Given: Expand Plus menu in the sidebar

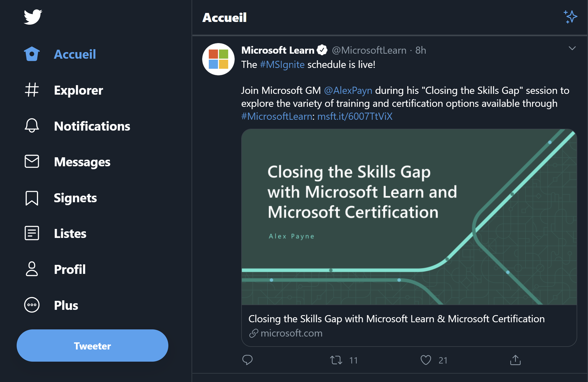Looking at the screenshot, I should point(66,305).
